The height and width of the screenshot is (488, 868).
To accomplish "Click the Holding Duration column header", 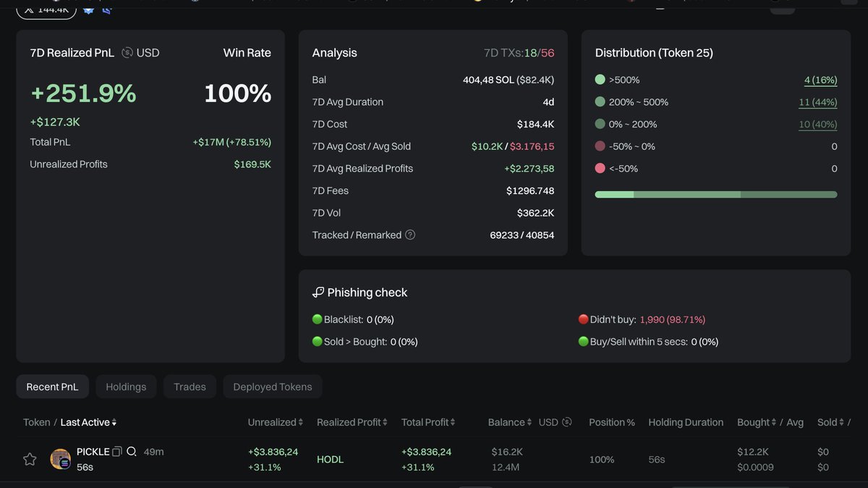I will [x=686, y=422].
